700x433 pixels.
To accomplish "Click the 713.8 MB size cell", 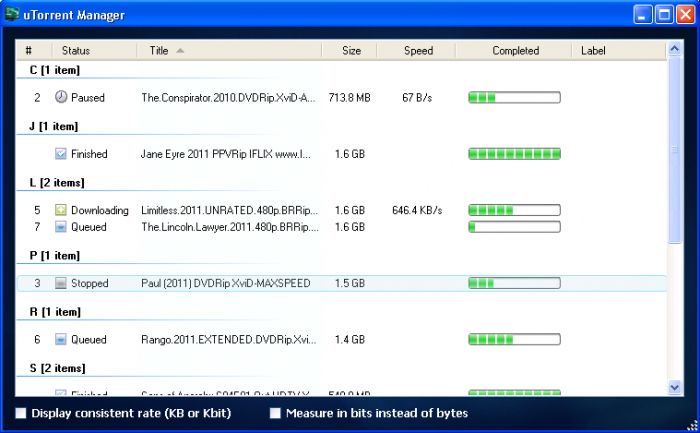I will click(x=350, y=97).
